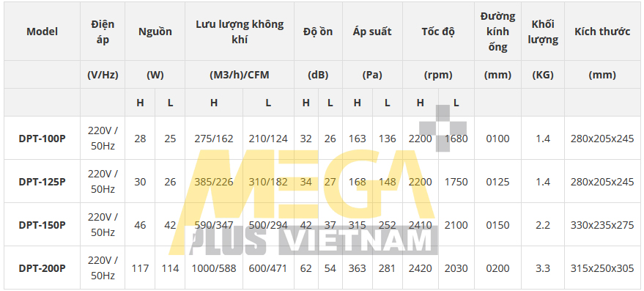The width and height of the screenshot is (644, 291).
Task: Click the Model column header
Action: pyautogui.click(x=42, y=32)
